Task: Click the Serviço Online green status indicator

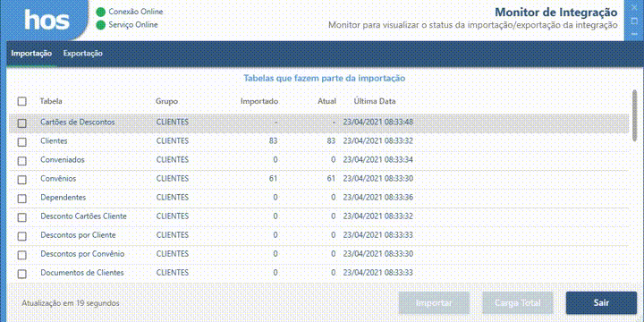Action: pyautogui.click(x=100, y=25)
